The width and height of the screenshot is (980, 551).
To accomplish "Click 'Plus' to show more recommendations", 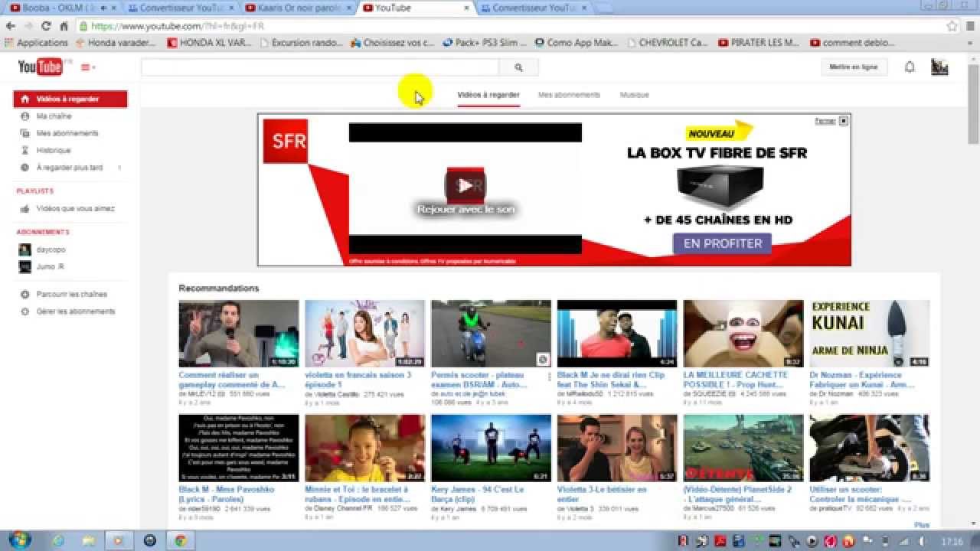I will [922, 525].
